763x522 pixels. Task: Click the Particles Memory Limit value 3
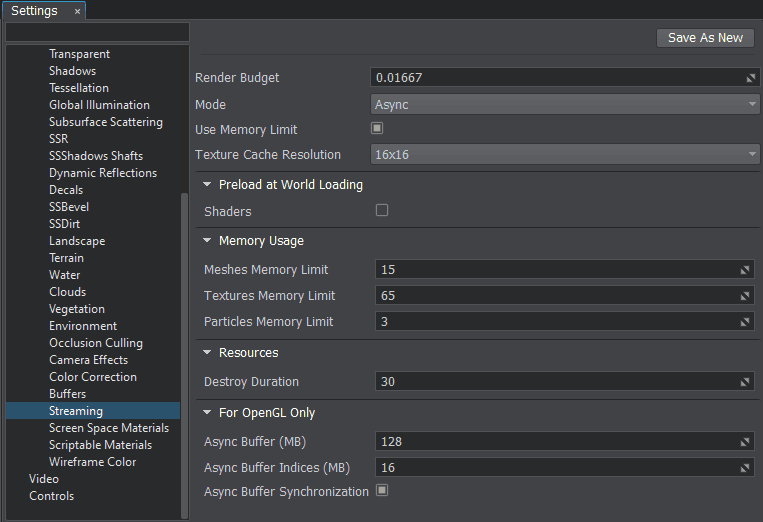pos(384,322)
